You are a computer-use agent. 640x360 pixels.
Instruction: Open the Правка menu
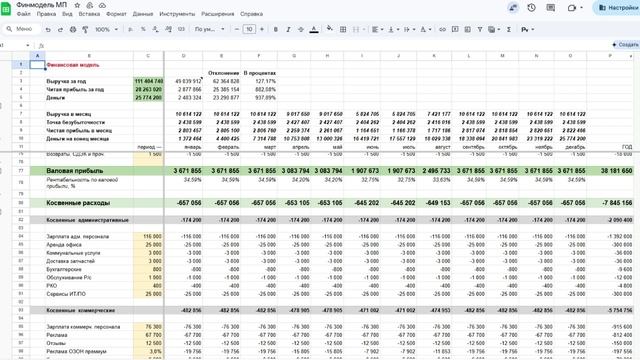[46, 14]
